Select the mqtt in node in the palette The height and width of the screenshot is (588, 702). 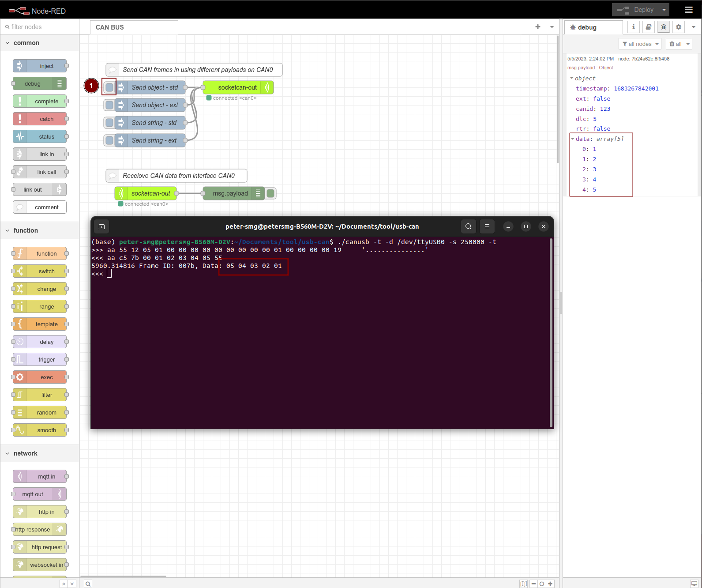(x=40, y=476)
